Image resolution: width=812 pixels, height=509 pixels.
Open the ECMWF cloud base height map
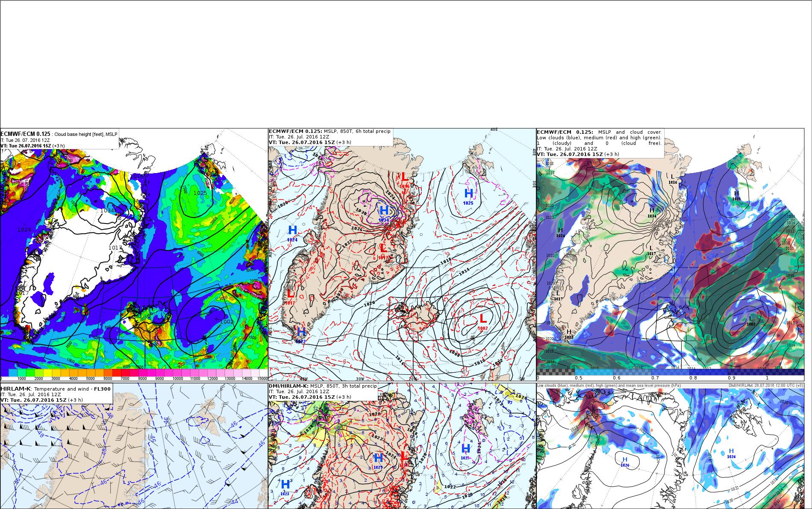tap(134, 255)
